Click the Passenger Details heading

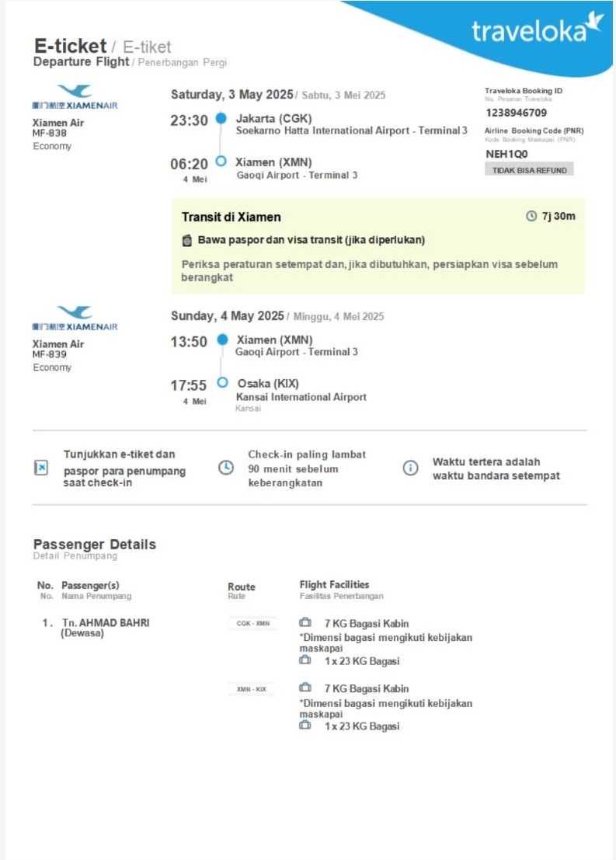click(x=94, y=545)
